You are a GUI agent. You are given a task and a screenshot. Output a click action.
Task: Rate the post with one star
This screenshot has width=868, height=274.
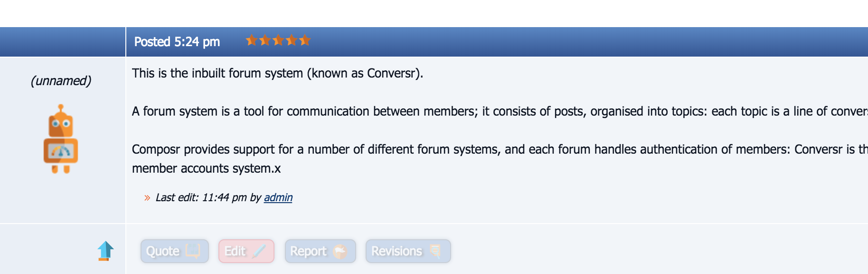click(x=251, y=41)
